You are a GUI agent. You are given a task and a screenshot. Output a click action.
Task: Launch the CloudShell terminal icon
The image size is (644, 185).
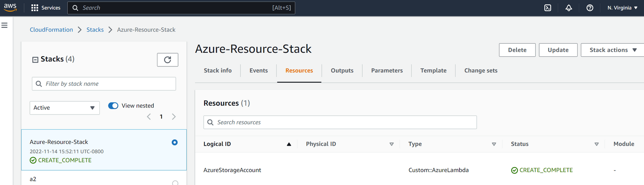pos(547,8)
